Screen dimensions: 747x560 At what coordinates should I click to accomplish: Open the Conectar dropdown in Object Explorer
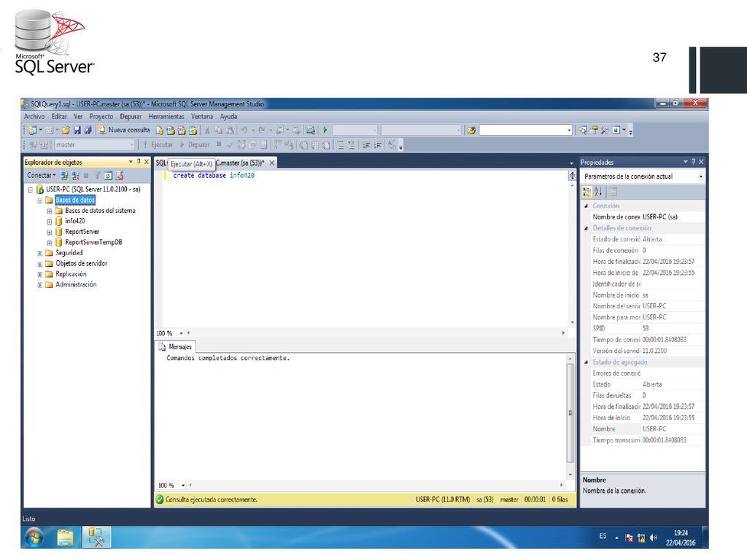pos(41,176)
